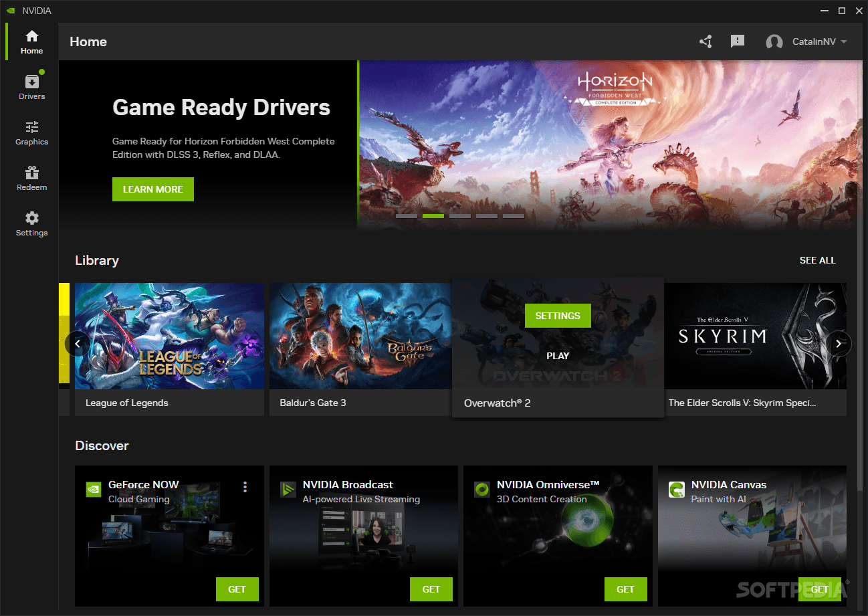Open the Graphics settings section

click(x=31, y=132)
